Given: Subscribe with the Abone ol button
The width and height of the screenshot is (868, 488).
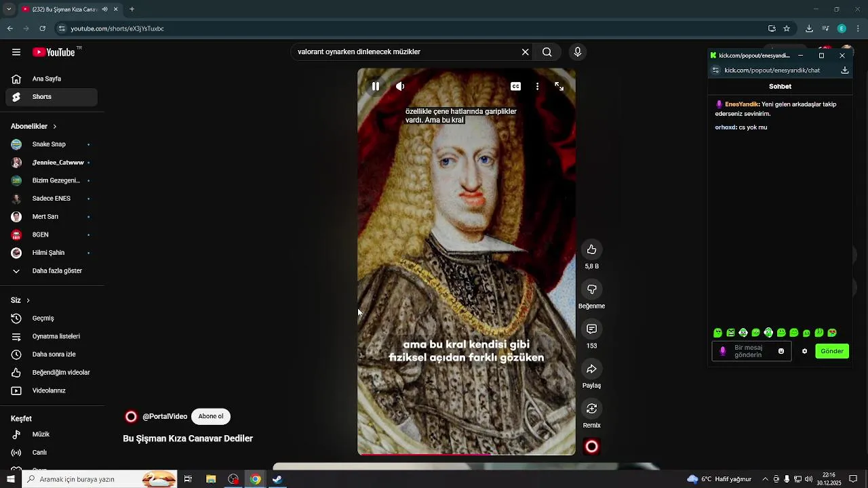Looking at the screenshot, I should coord(211,416).
